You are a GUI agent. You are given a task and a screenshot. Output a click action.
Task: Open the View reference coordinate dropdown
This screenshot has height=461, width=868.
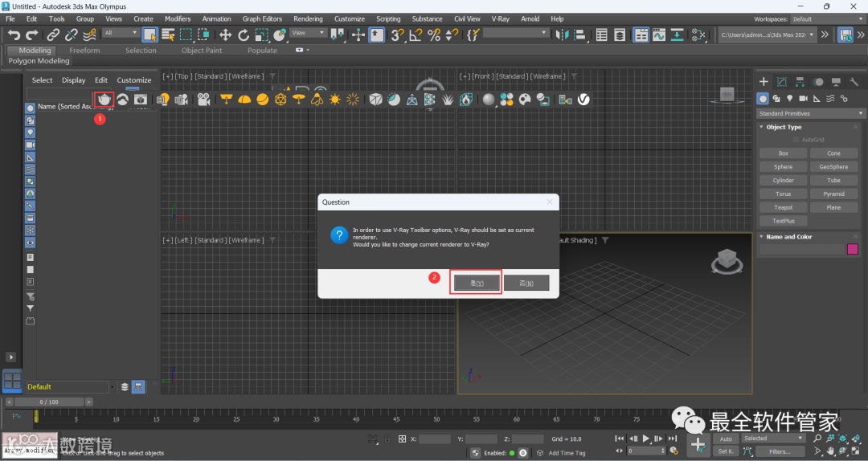point(308,34)
